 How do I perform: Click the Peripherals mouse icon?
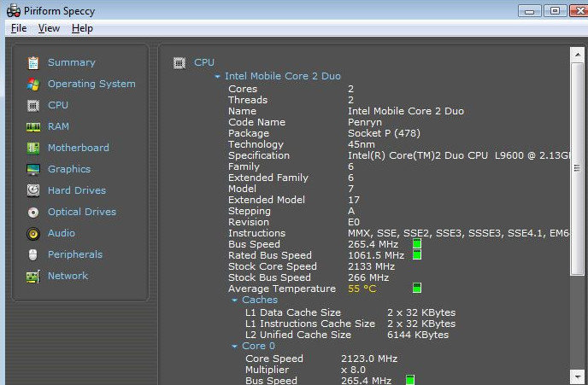33,254
